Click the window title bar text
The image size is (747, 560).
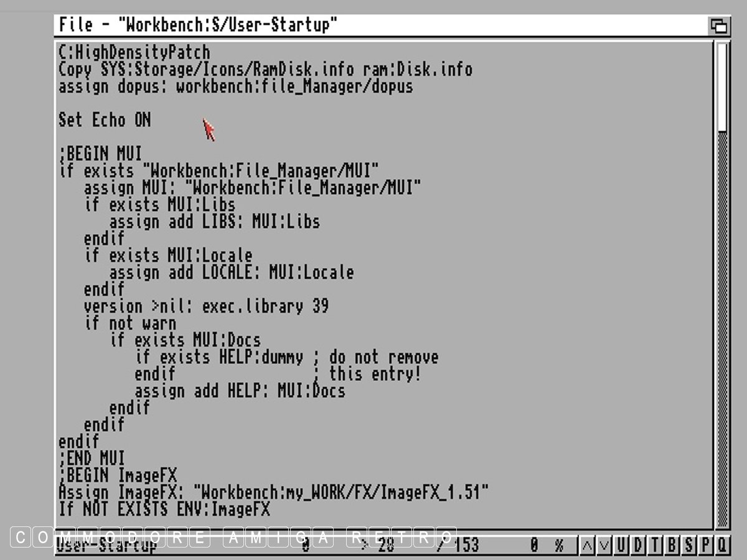pyautogui.click(x=199, y=26)
